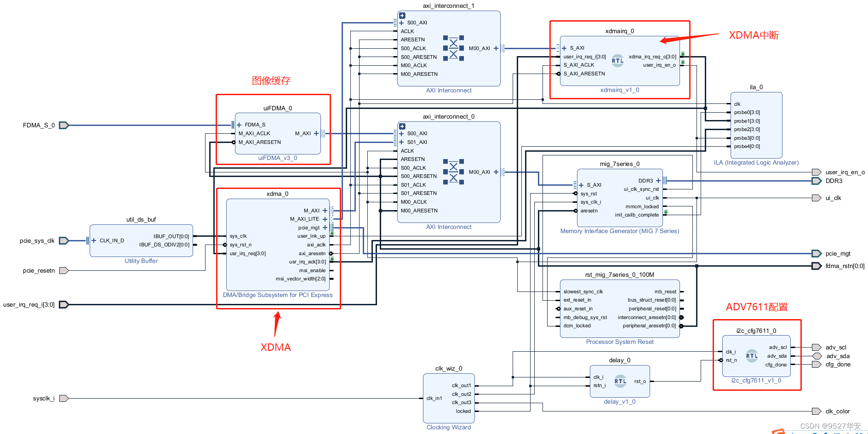The height and width of the screenshot is (434, 868).
Task: Click mmcm_locked pin on mig_7series_0
Action: [642, 207]
